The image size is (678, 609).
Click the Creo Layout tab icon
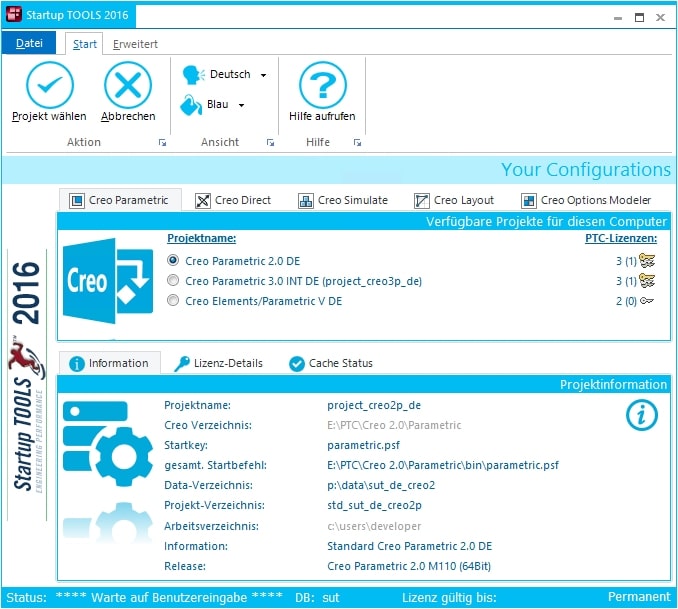tap(422, 201)
